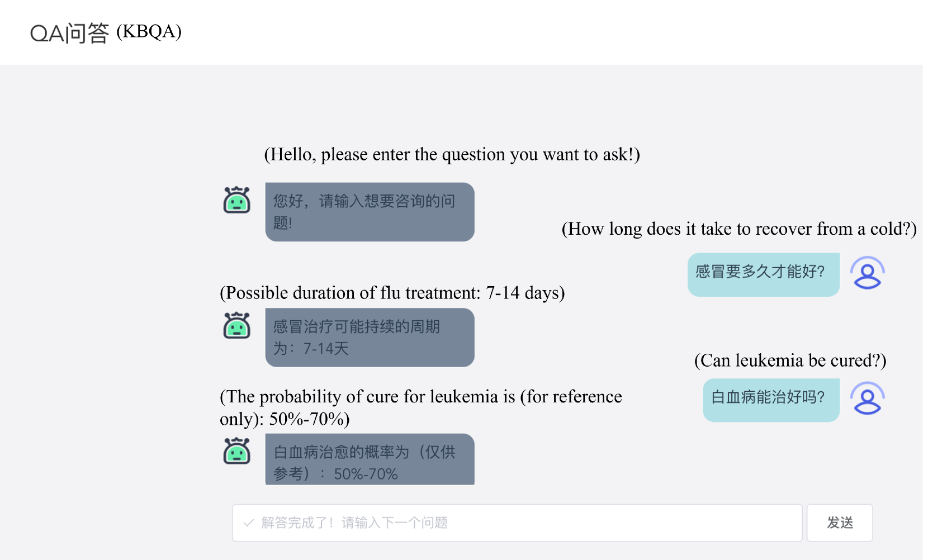928x560 pixels.
Task: Click the "probability of cure for leukemia" caption
Action: point(420,407)
